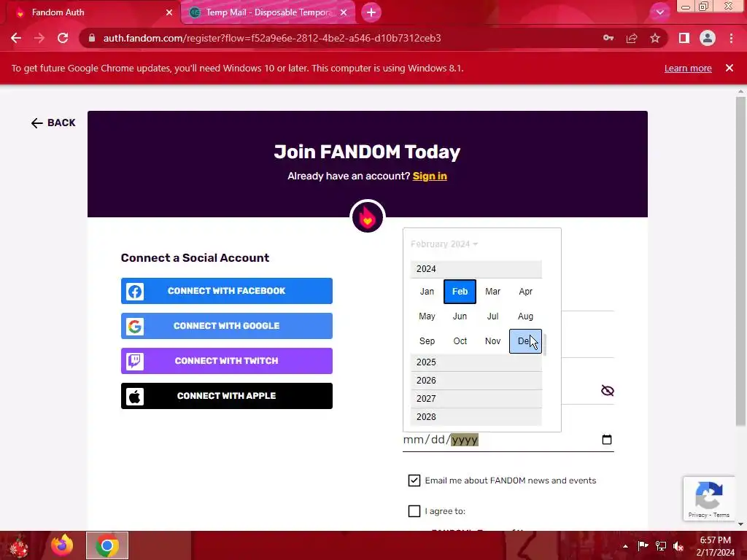This screenshot has width=747, height=560.
Task: Toggle password visibility eye icon
Action: click(x=608, y=391)
